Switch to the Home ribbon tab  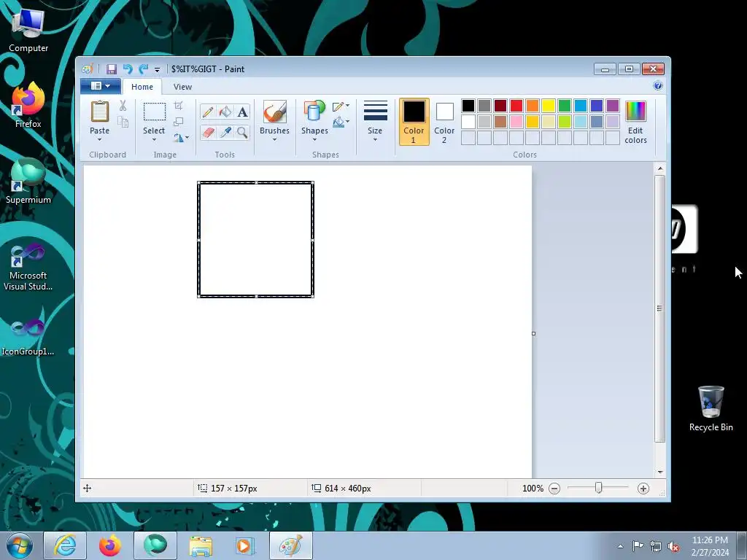pyautogui.click(x=142, y=87)
